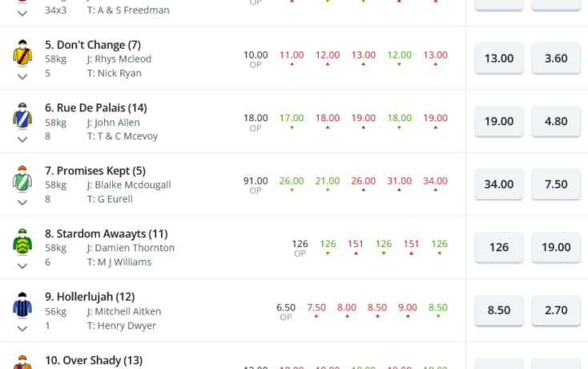Expand details for Rue De Palais
The height and width of the screenshot is (369, 588).
22,140
